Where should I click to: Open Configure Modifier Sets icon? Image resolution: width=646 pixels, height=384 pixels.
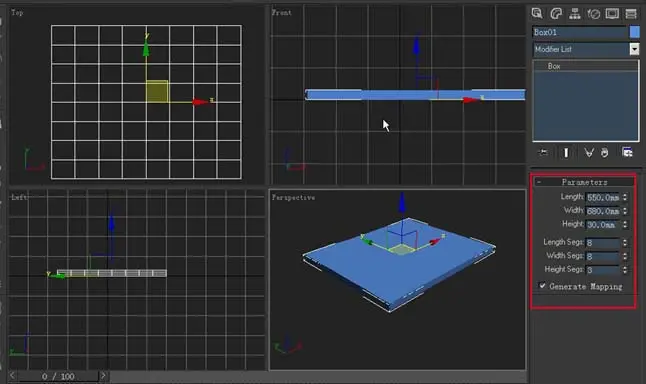(627, 152)
